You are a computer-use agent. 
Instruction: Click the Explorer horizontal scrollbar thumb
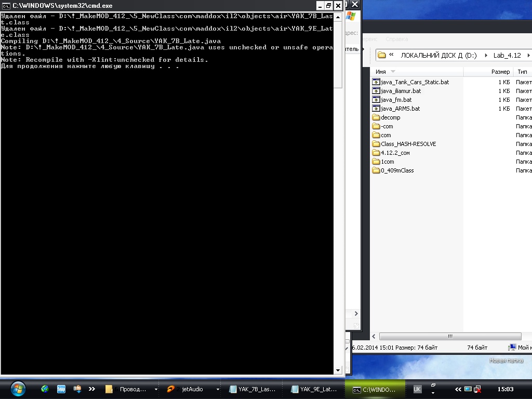tap(450, 336)
